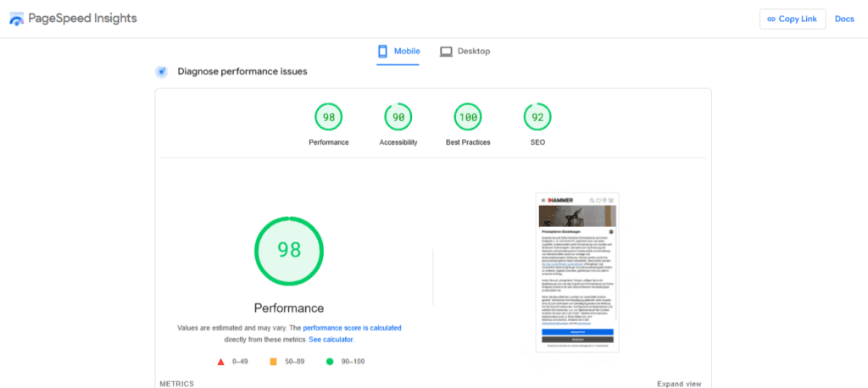This screenshot has height=388, width=868.
Task: Switch to the Mobile tab label
Action: point(407,52)
